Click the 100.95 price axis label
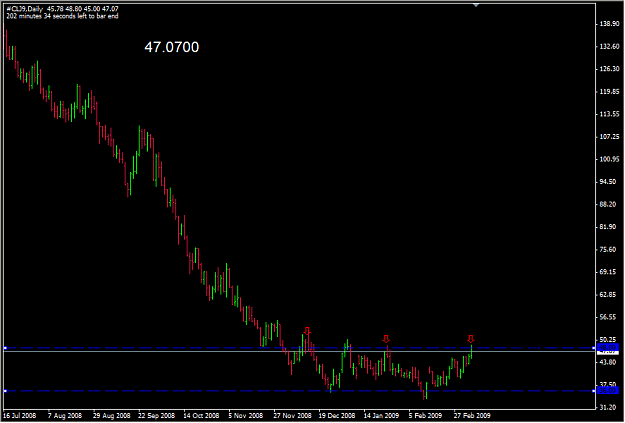This screenshot has height=423, width=625. [609, 159]
